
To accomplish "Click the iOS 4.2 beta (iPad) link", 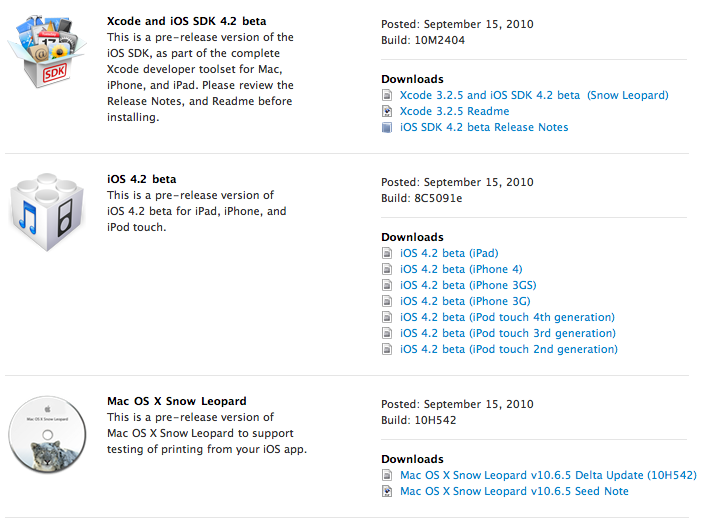I will click(449, 253).
